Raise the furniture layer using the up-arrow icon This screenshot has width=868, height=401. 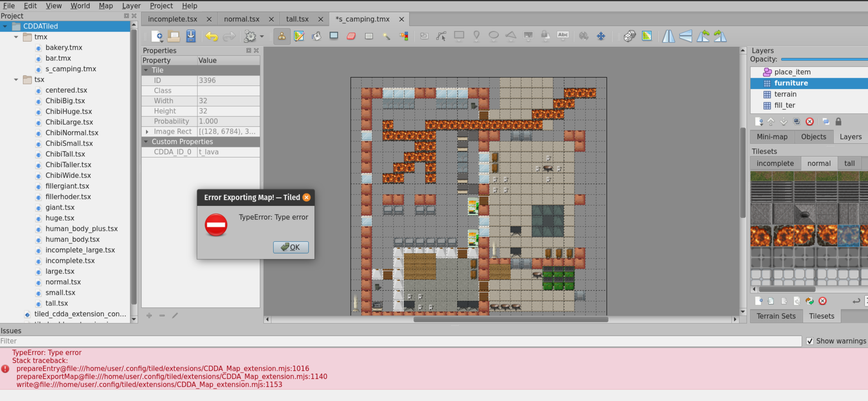(x=771, y=121)
